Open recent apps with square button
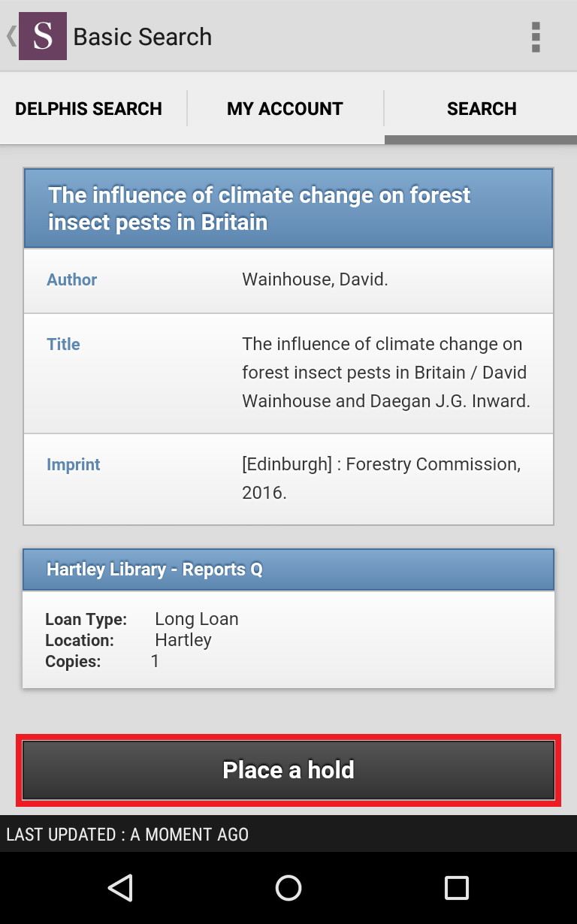The width and height of the screenshot is (577, 924). point(456,887)
